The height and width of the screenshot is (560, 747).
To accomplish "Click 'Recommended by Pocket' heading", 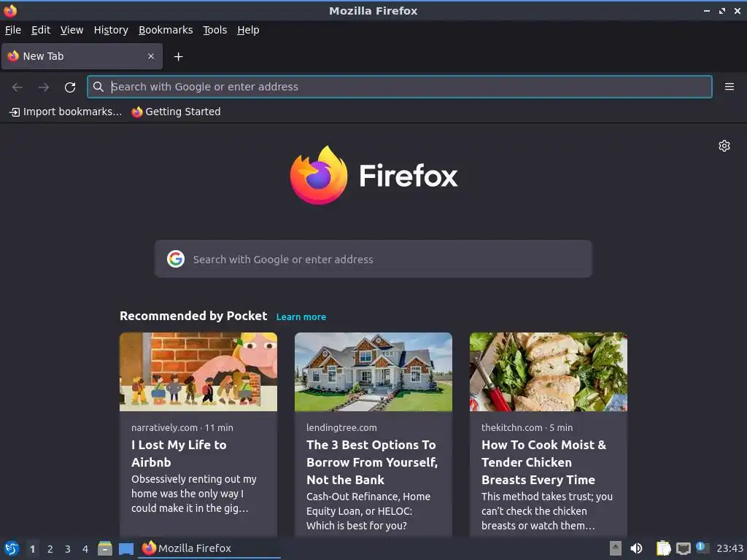I will point(193,316).
